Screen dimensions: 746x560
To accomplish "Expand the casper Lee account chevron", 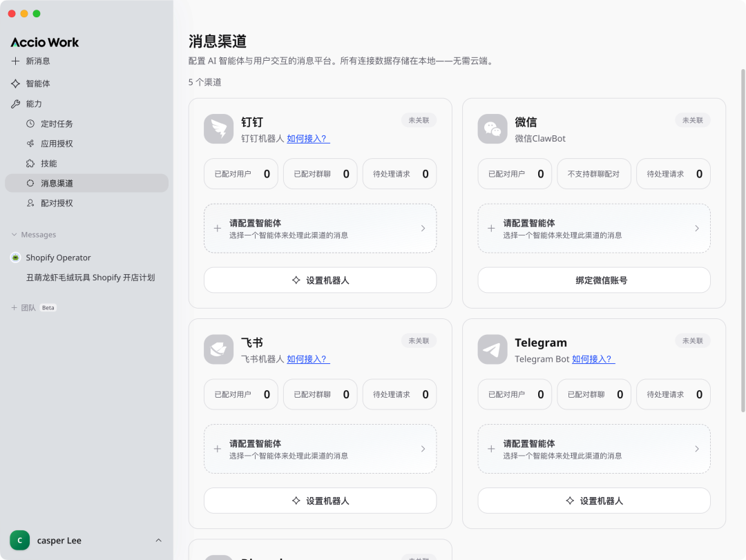I will [x=158, y=540].
